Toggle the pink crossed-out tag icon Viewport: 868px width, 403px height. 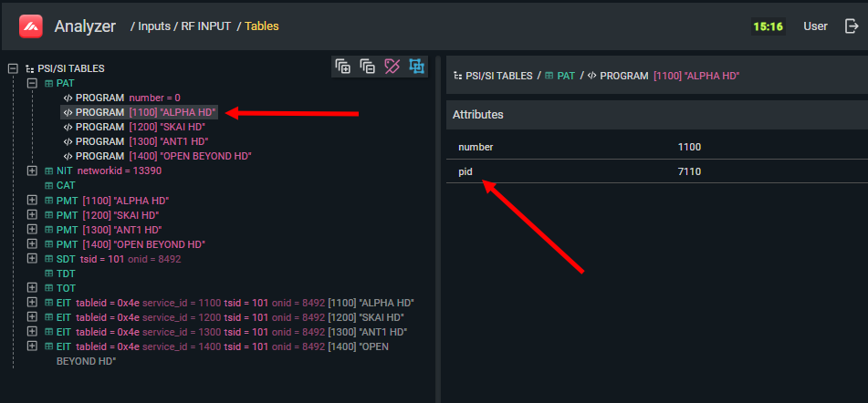(392, 66)
